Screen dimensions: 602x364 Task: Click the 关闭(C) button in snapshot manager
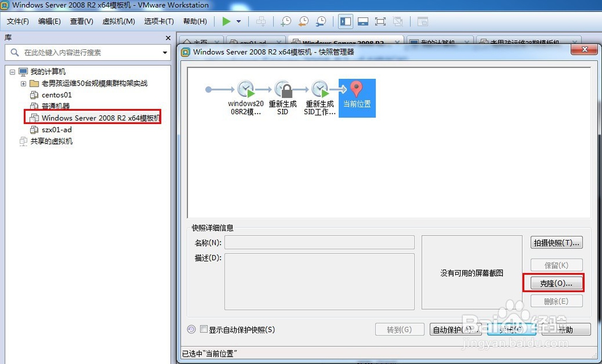coord(511,330)
